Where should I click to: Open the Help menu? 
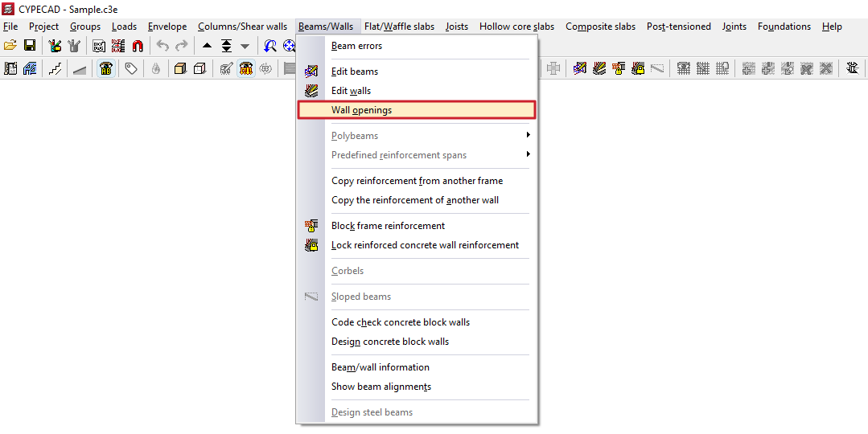(832, 27)
